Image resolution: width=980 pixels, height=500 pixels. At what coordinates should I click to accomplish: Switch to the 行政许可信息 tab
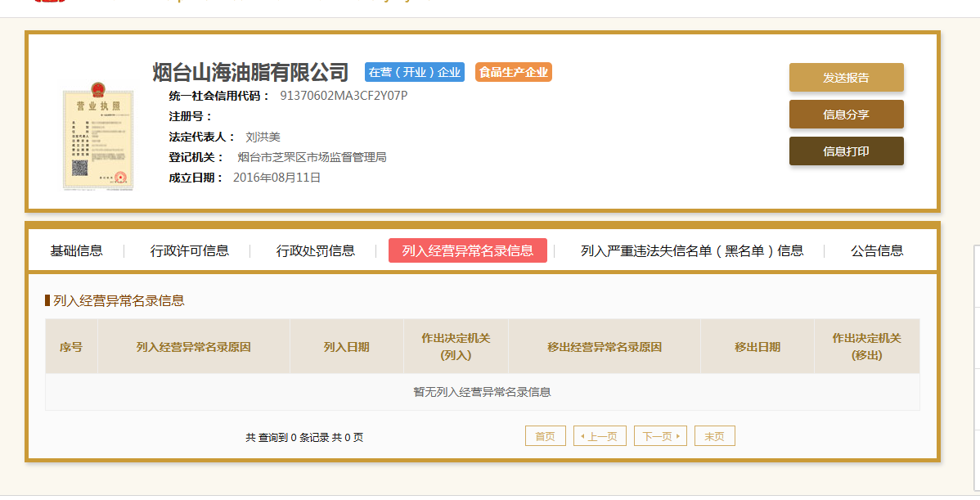(190, 250)
